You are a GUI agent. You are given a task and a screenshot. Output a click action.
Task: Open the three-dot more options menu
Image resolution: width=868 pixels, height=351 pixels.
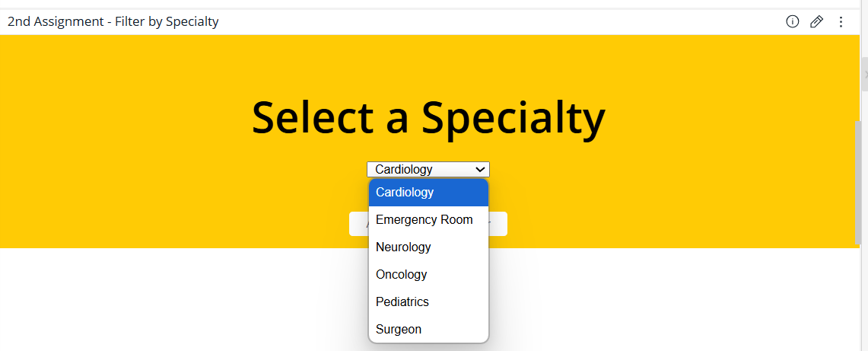tap(841, 21)
